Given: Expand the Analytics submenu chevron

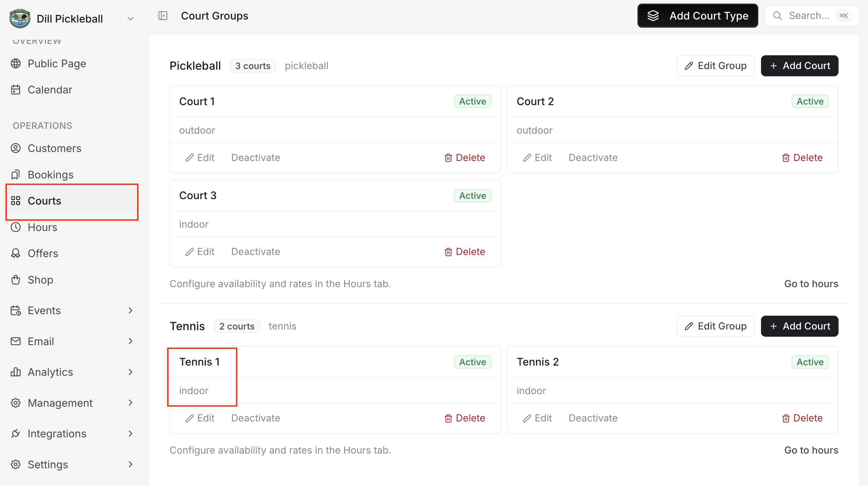Looking at the screenshot, I should tap(130, 372).
